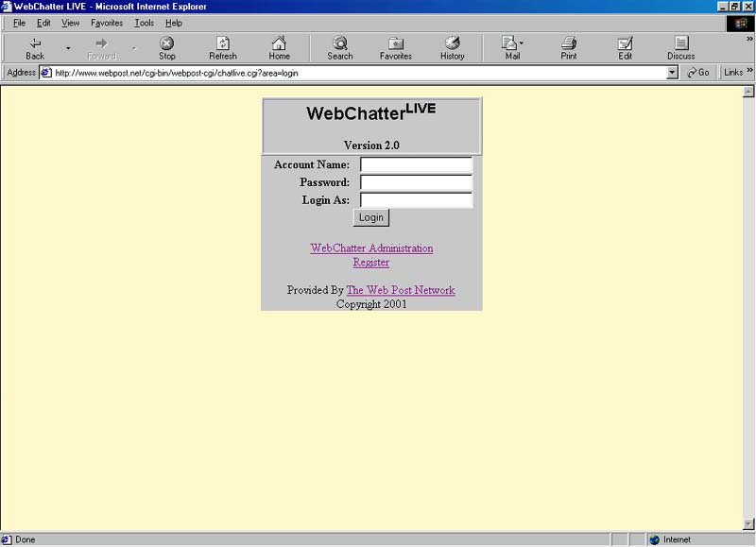Click the 'Internet' status bar text

(677, 539)
